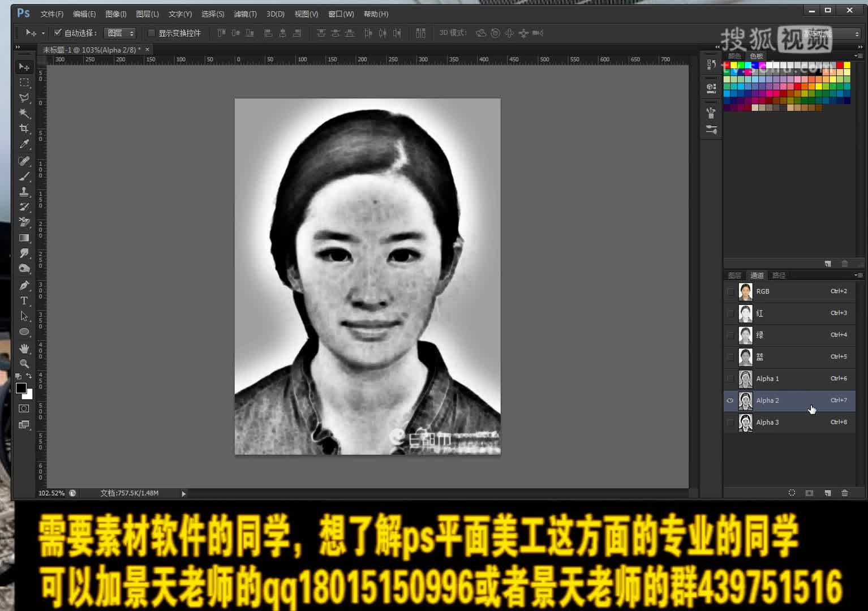Screen dimensions: 868x611
Task: Load channel as selection icon
Action: 792,493
